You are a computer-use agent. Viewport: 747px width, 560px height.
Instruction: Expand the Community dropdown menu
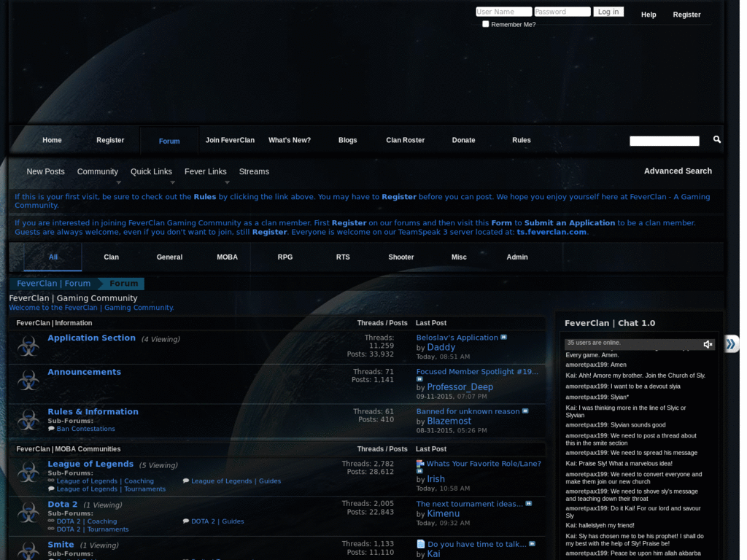(119, 182)
